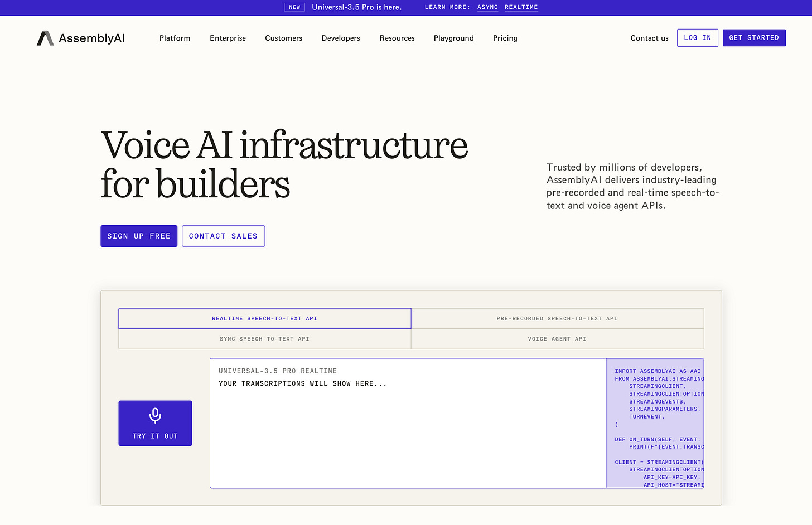Click the AssemblyAI wordmark text

pos(92,38)
